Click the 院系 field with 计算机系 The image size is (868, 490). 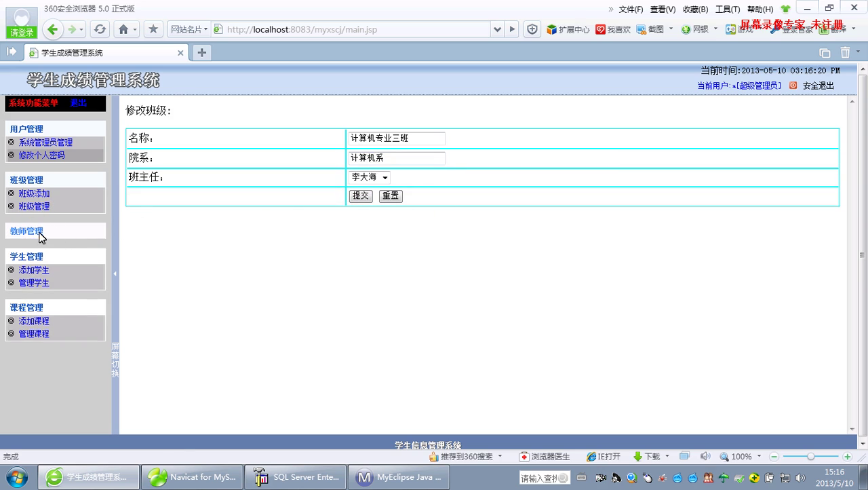(397, 158)
